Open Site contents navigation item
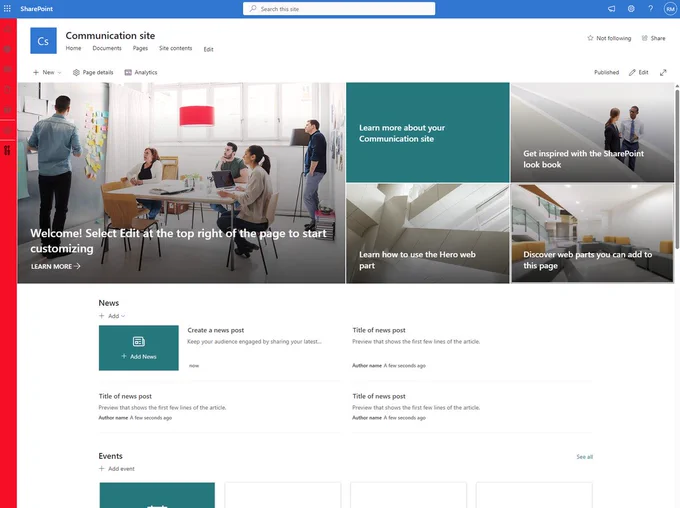 click(x=176, y=48)
